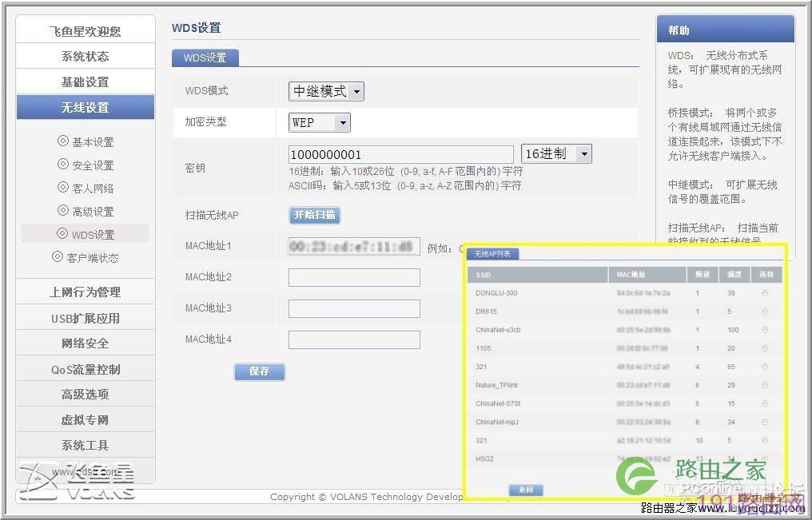Open 飞鱼星欢迎您 in the sidebar

[86, 31]
